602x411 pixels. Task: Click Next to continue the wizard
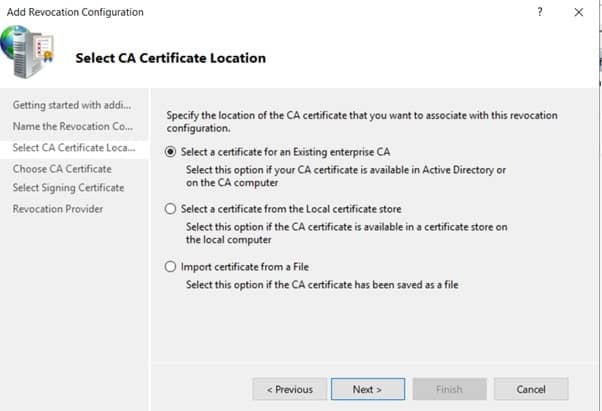coord(367,389)
